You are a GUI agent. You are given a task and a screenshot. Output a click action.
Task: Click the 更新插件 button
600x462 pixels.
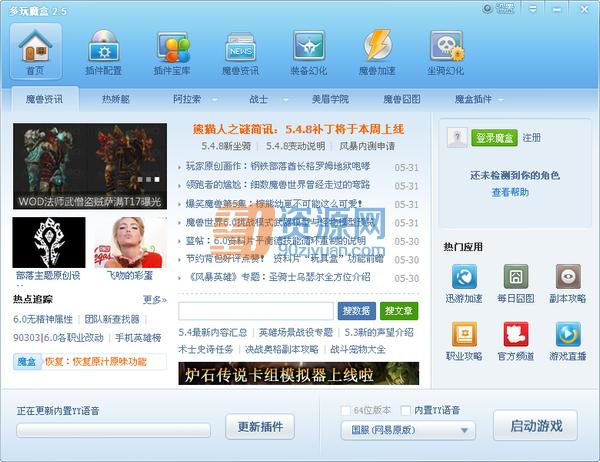(260, 426)
